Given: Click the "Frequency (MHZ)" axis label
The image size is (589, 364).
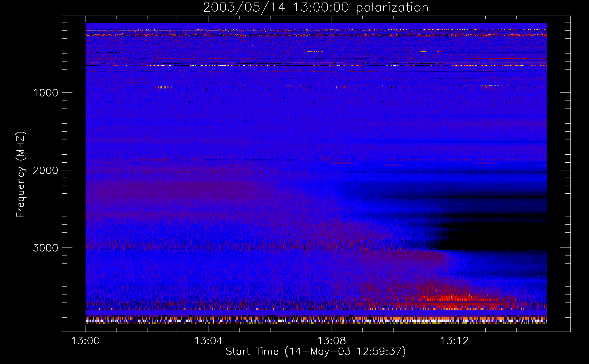Looking at the screenshot, I should (x=21, y=175).
